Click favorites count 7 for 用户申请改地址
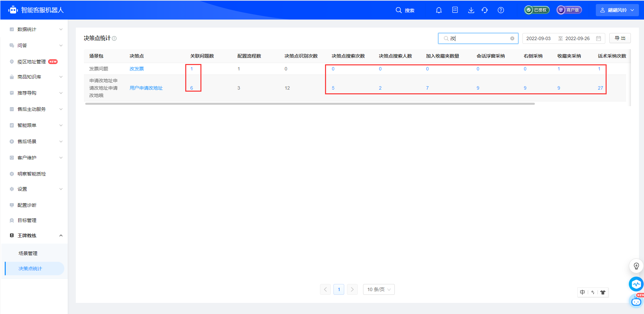Image resolution: width=644 pixels, height=314 pixels. (427, 88)
